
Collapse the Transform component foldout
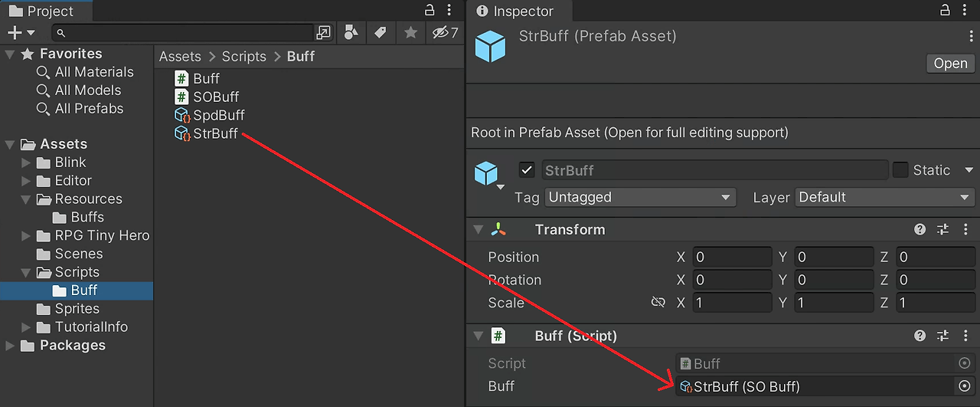point(479,230)
